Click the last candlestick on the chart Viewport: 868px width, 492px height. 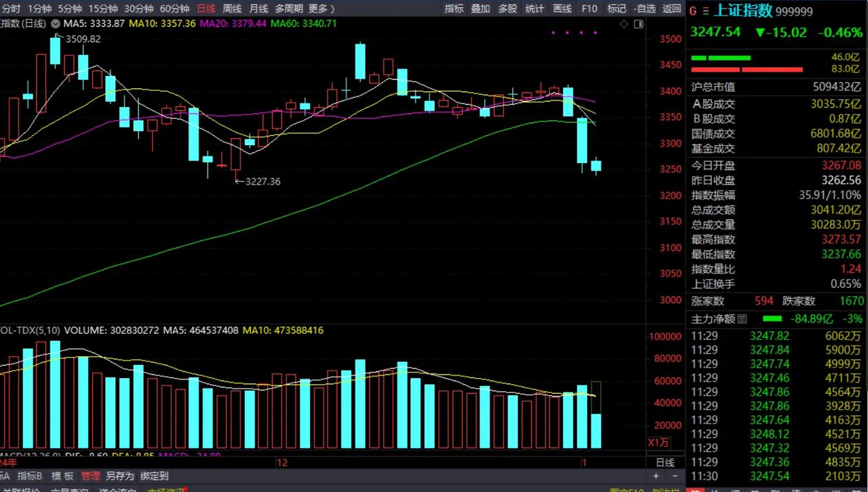[596, 166]
